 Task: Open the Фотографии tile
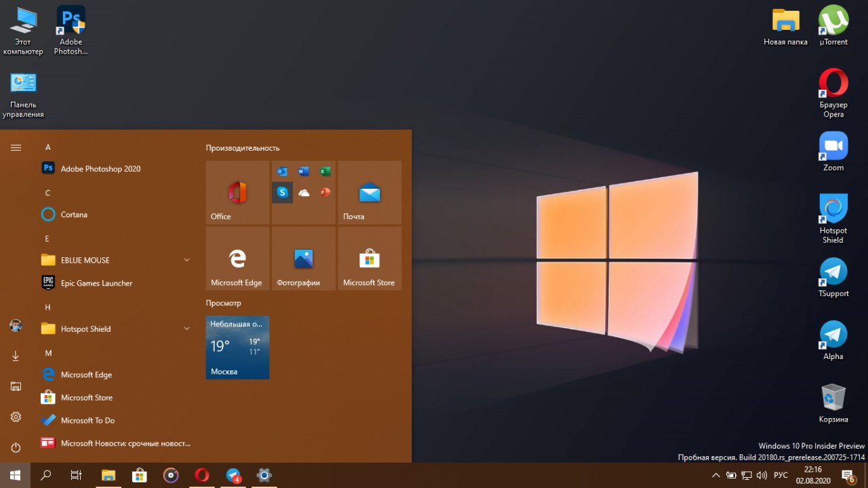pyautogui.click(x=304, y=259)
